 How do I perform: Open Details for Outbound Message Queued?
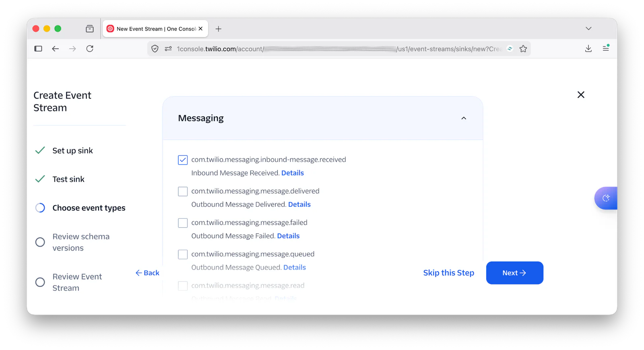pos(295,267)
